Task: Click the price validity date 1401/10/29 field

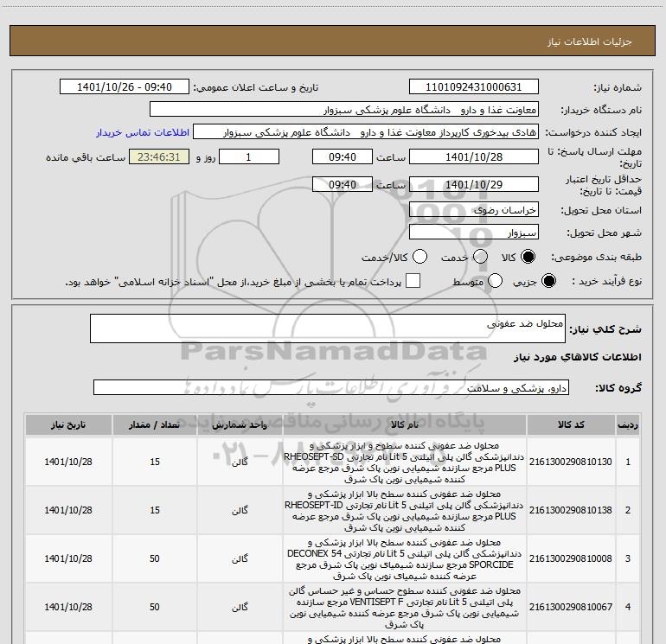Action: point(474,184)
